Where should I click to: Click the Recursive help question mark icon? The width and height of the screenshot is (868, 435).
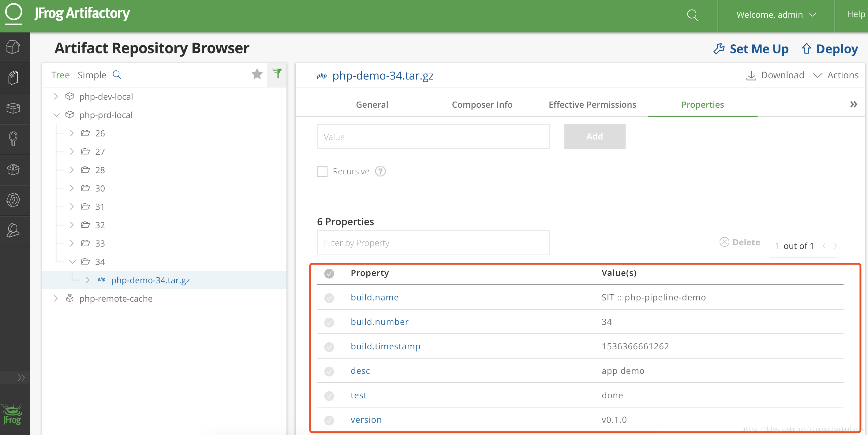(x=380, y=171)
